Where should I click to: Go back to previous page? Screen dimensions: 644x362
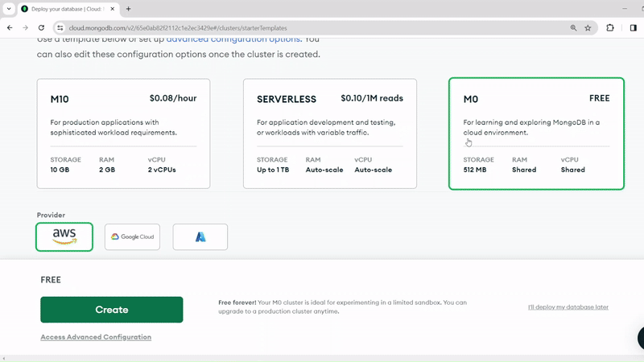[x=9, y=27]
